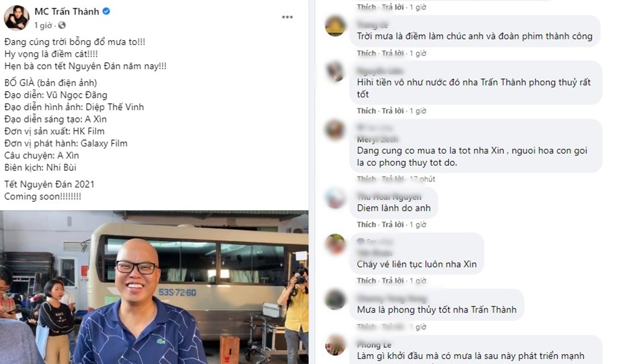Click the '1 giờ' post timestamp
This screenshot has height=364, width=624.
pyautogui.click(x=43, y=25)
